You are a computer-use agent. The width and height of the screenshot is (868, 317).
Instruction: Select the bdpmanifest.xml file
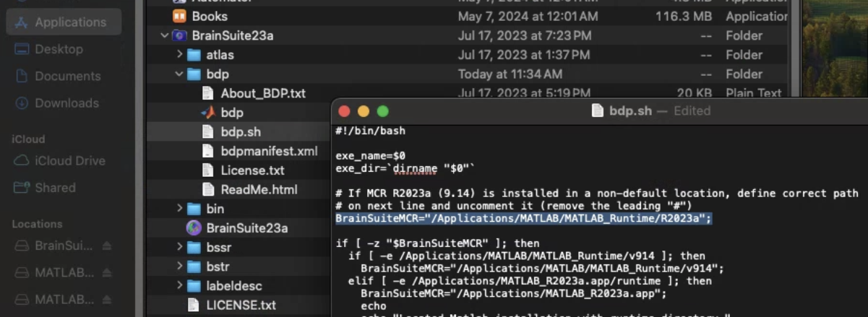point(269,152)
